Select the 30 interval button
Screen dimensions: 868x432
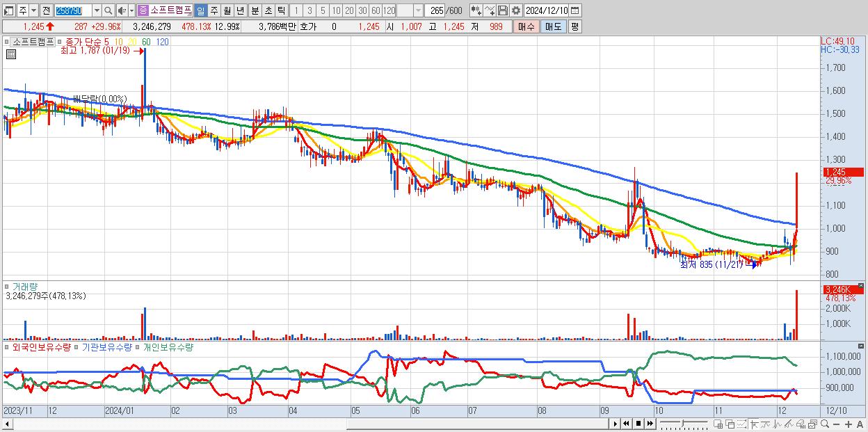point(362,10)
